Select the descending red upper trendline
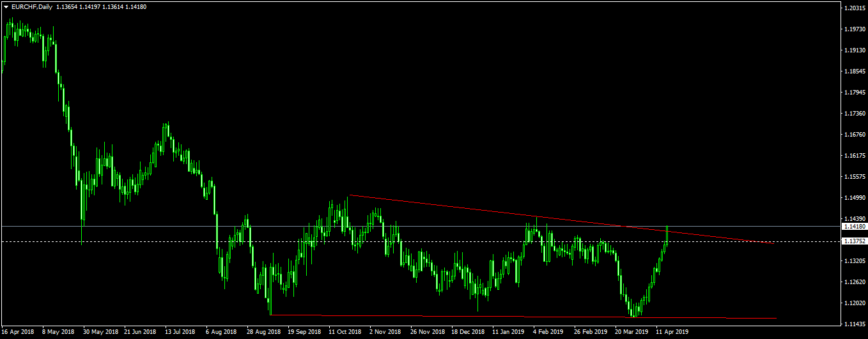Image resolution: width=868 pixels, height=339 pixels. pos(561,219)
